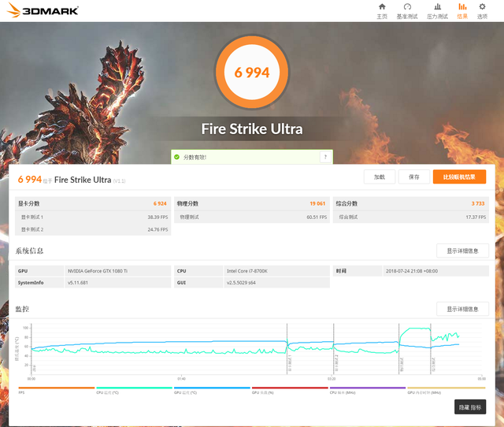The image size is (504, 427).
Task: Click the 00:00 time axis label
Action: 31,379
